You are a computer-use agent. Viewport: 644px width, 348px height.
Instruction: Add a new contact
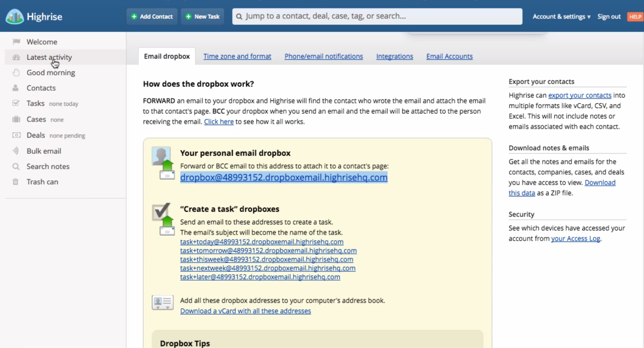point(152,16)
